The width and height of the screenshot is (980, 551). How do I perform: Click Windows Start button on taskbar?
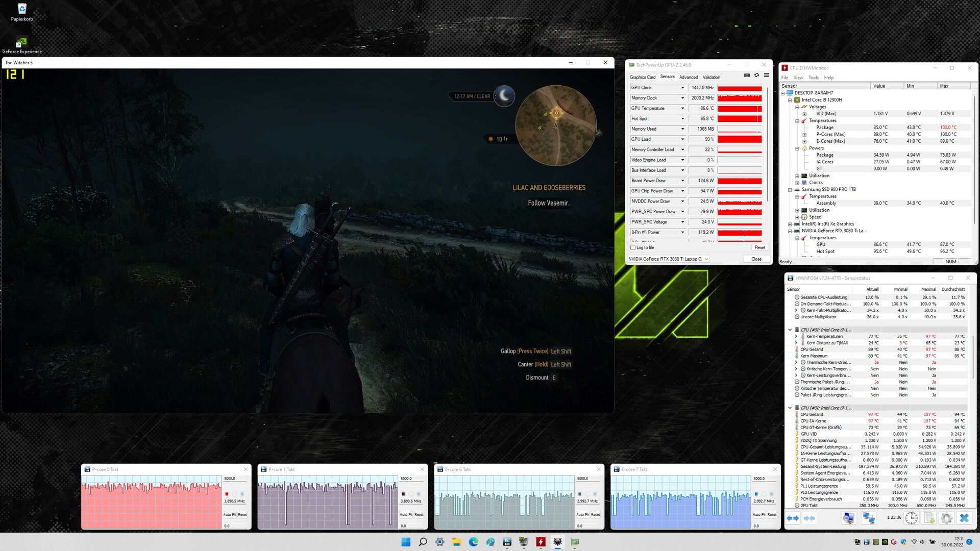406,542
